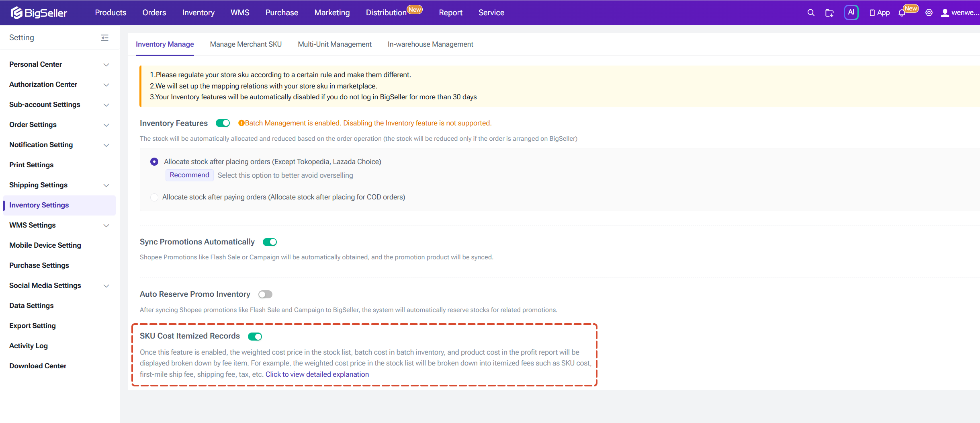
Task: Select Allocate stock after paying orders option
Action: pos(154,197)
